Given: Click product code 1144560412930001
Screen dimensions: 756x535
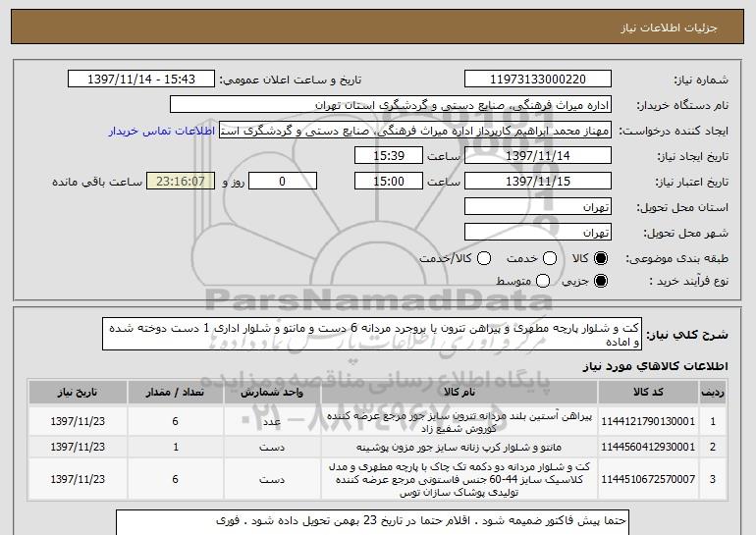Looking at the screenshot, I should pos(648,447).
